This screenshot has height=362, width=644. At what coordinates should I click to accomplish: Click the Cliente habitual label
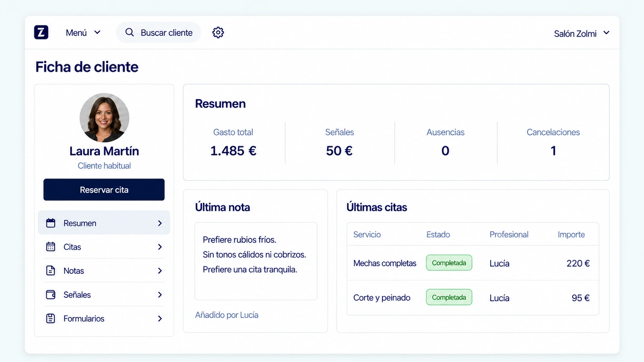click(x=104, y=166)
